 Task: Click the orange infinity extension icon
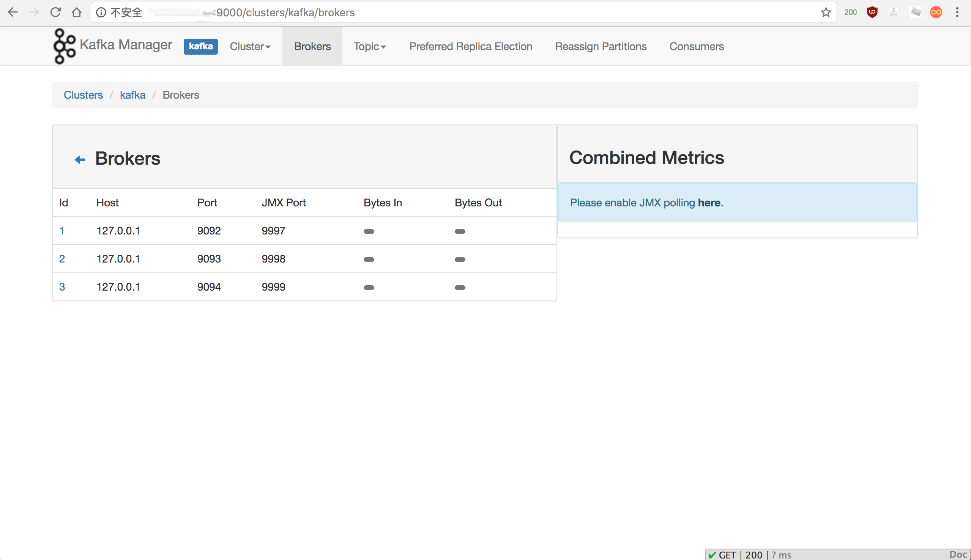[x=936, y=12]
